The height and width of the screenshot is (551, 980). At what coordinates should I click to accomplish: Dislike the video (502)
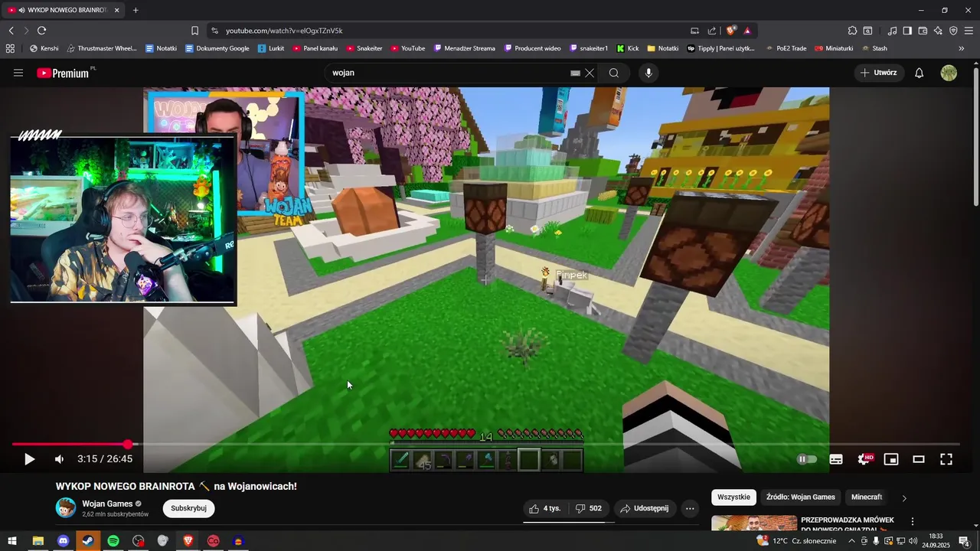tap(589, 508)
